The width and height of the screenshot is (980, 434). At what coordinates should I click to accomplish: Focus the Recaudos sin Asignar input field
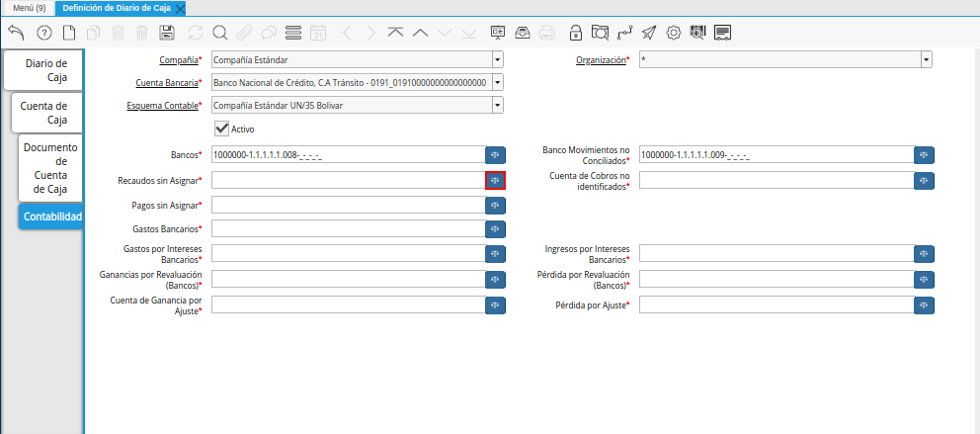(349, 180)
